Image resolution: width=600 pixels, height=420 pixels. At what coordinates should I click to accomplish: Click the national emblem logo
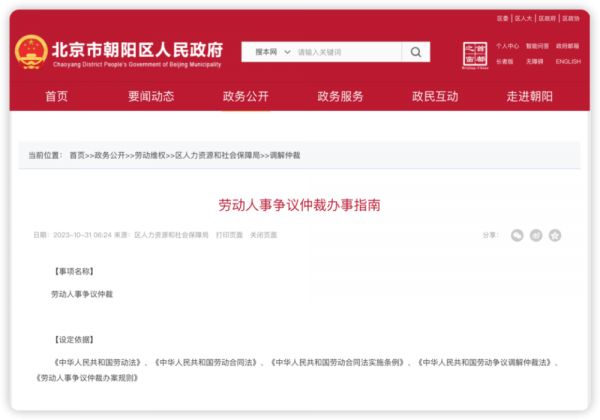tap(30, 52)
